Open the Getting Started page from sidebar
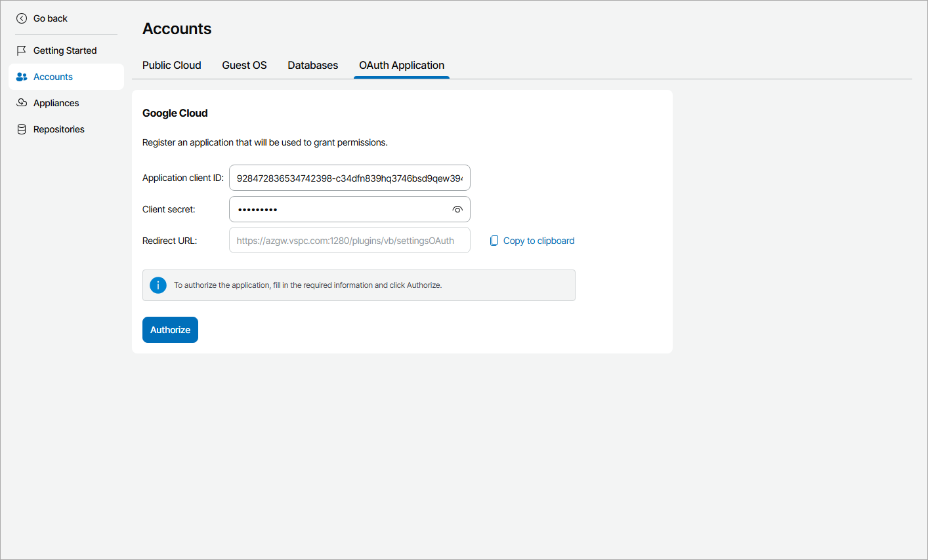Viewport: 928px width, 560px height. tap(64, 50)
